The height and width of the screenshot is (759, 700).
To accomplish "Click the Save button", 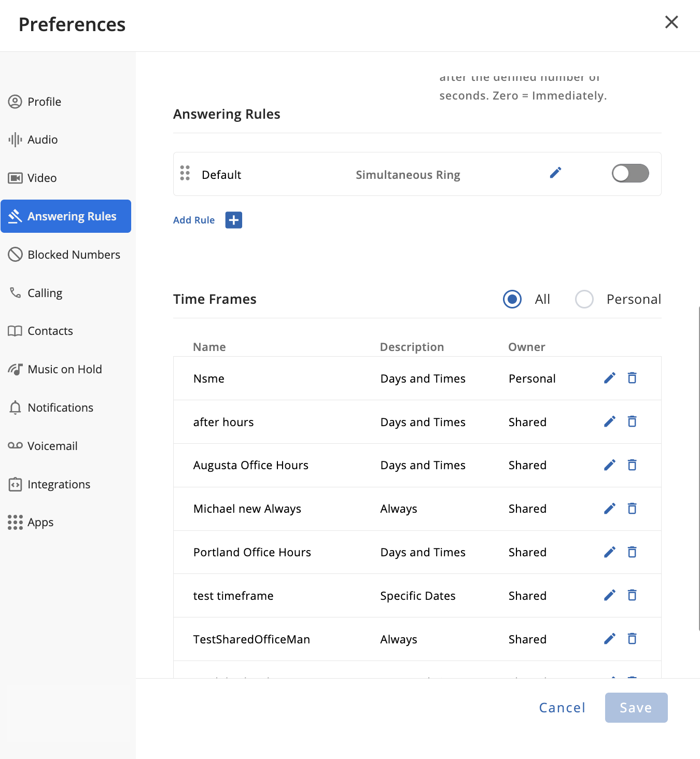I will coord(636,708).
